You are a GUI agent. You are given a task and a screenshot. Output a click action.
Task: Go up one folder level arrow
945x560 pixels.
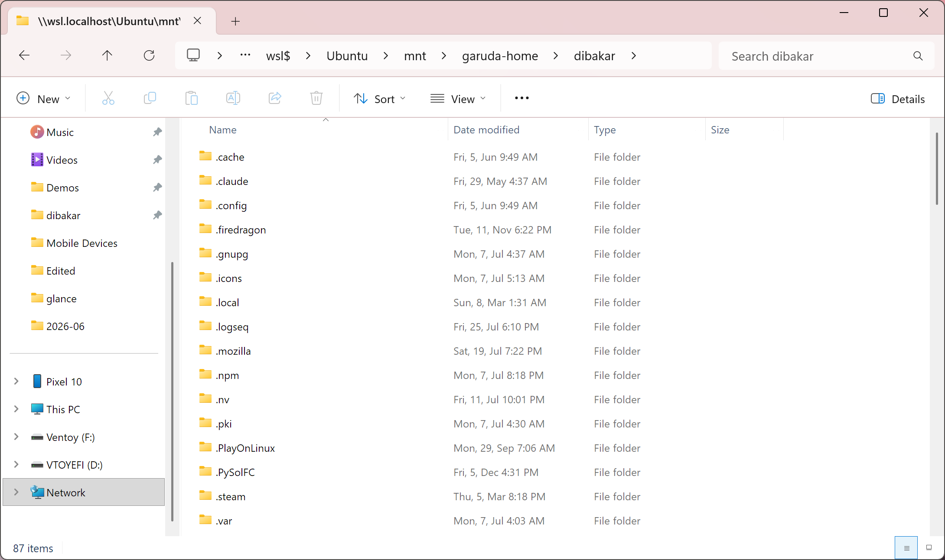[x=107, y=55]
